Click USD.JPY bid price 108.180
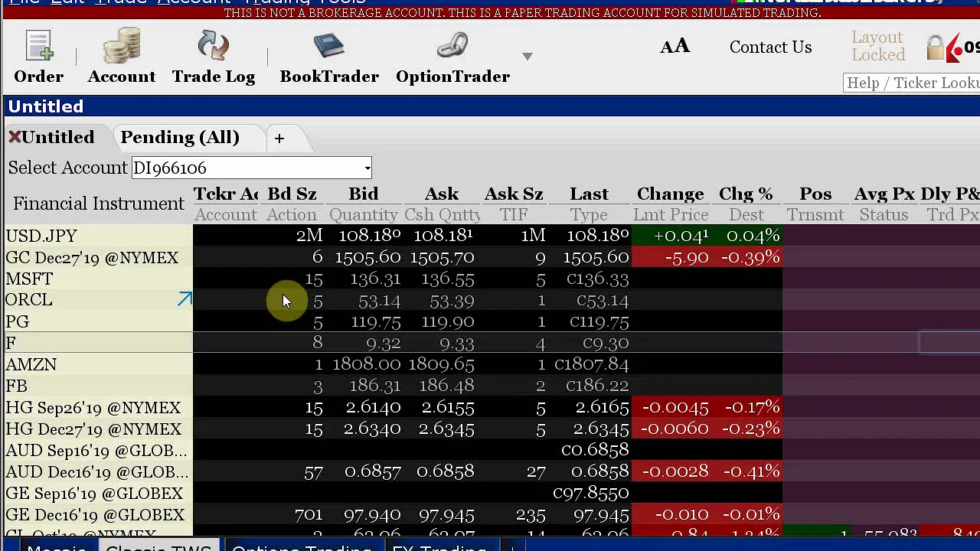Viewport: 980px width, 551px height. pyautogui.click(x=369, y=235)
